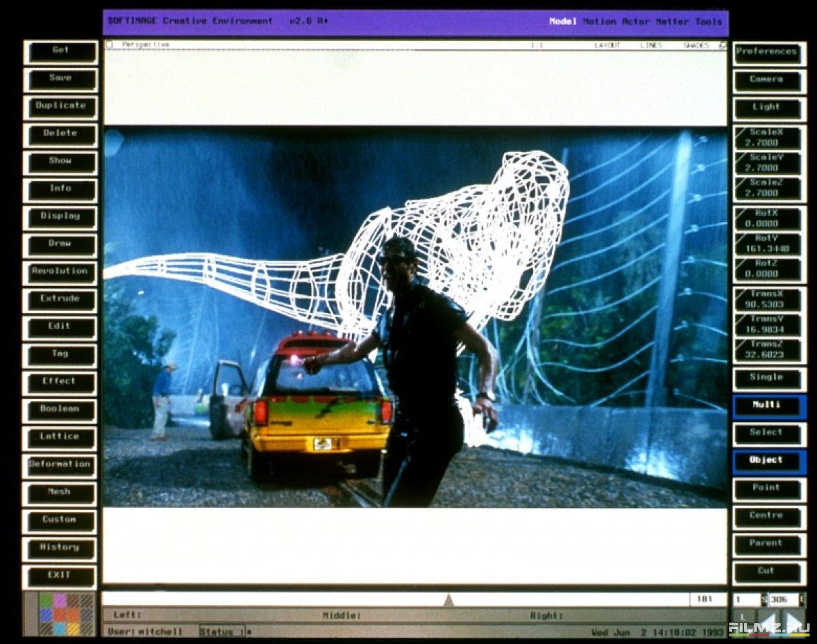817x644 pixels.
Task: Open the Display options
Action: click(x=61, y=217)
